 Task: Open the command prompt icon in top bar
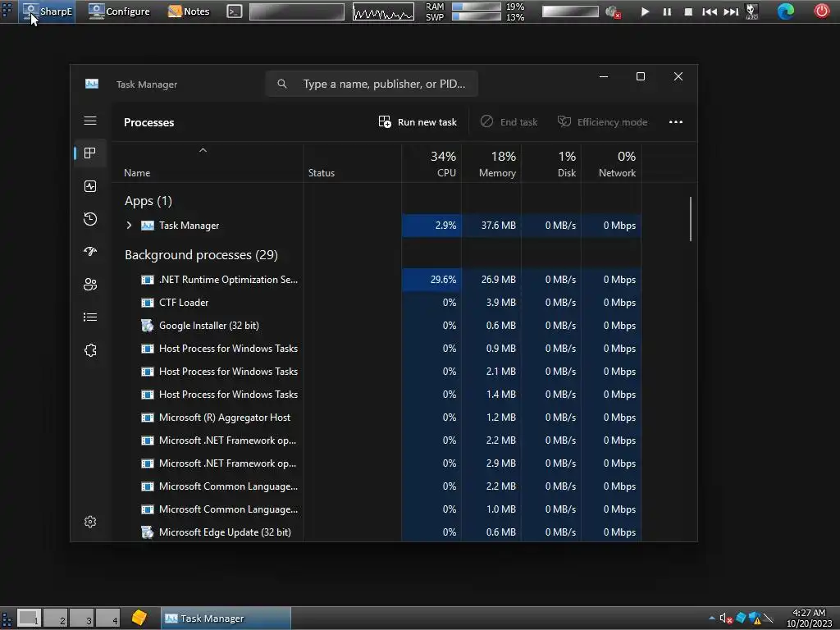pos(235,11)
